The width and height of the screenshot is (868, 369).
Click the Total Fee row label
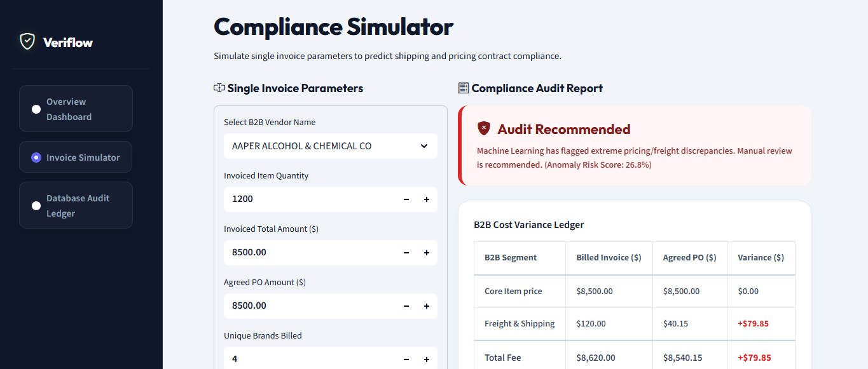point(502,358)
